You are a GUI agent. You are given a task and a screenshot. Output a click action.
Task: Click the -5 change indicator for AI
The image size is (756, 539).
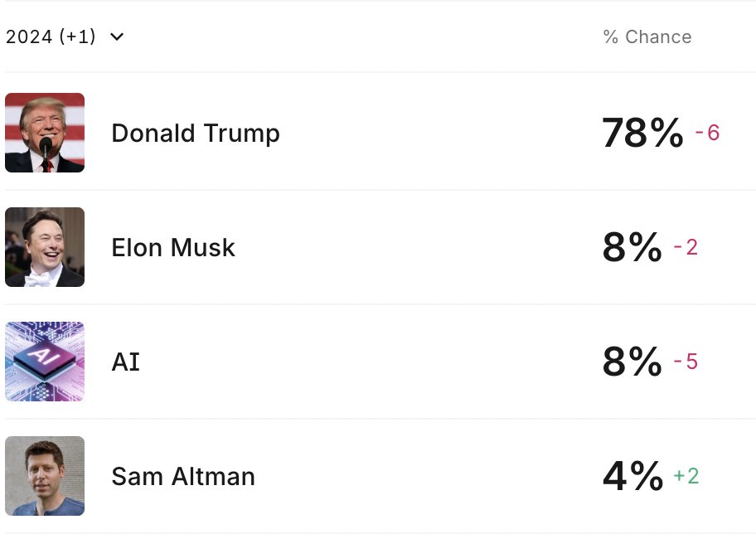[686, 362]
